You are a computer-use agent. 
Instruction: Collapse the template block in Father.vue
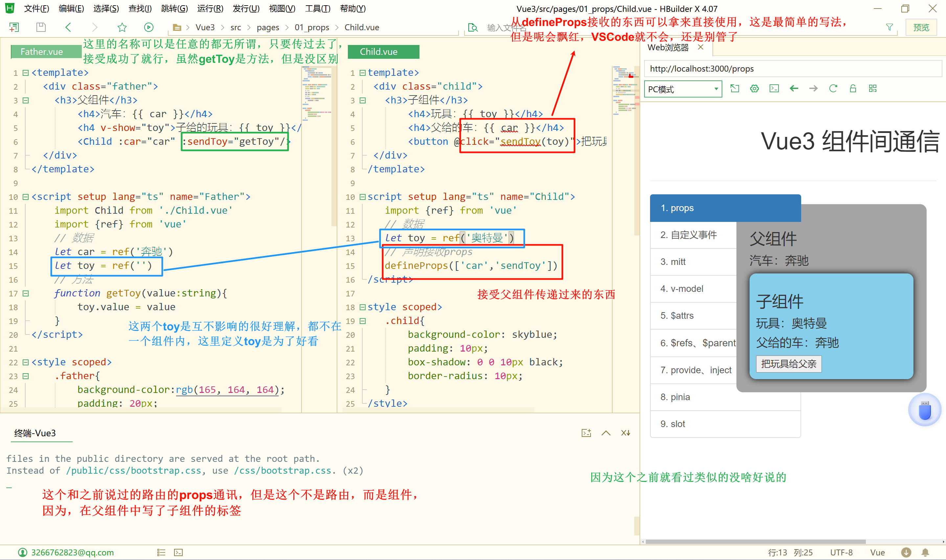point(26,73)
